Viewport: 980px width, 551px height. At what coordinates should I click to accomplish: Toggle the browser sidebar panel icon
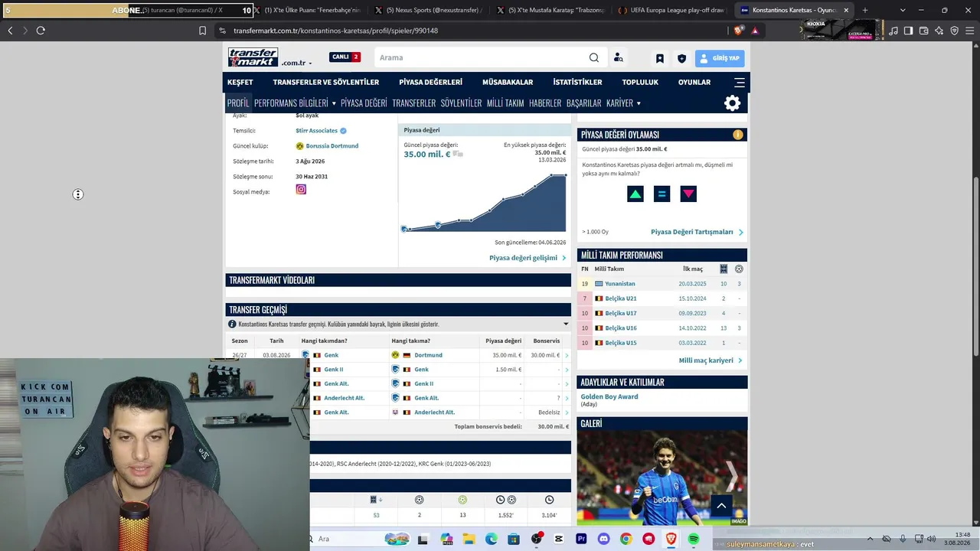(908, 31)
